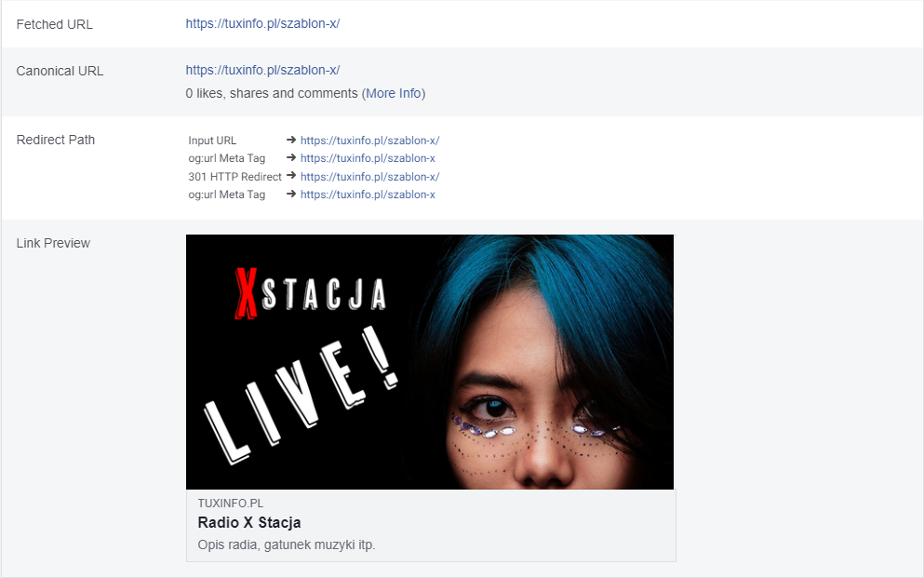The height and width of the screenshot is (578, 924).
Task: Click the Link Preview row label
Action: (53, 243)
